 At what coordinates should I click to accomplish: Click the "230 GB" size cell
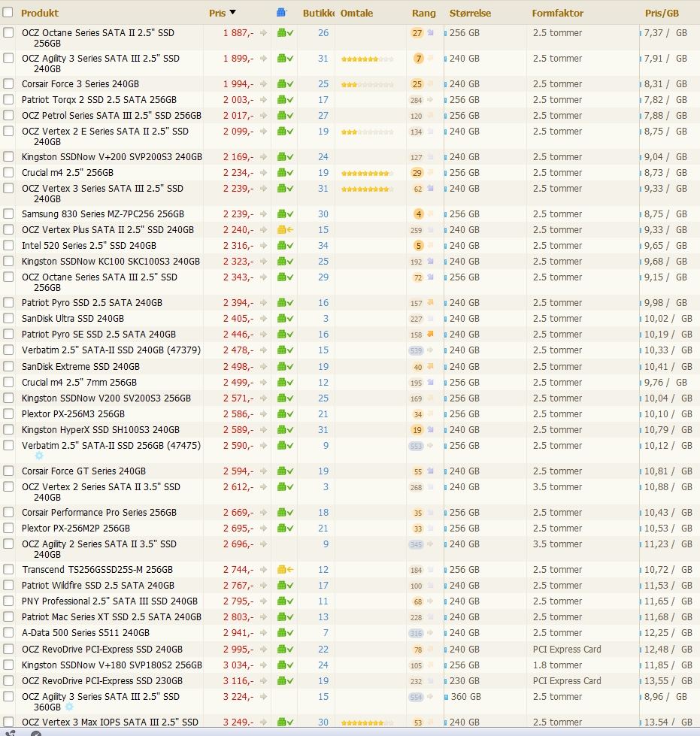[x=465, y=680]
